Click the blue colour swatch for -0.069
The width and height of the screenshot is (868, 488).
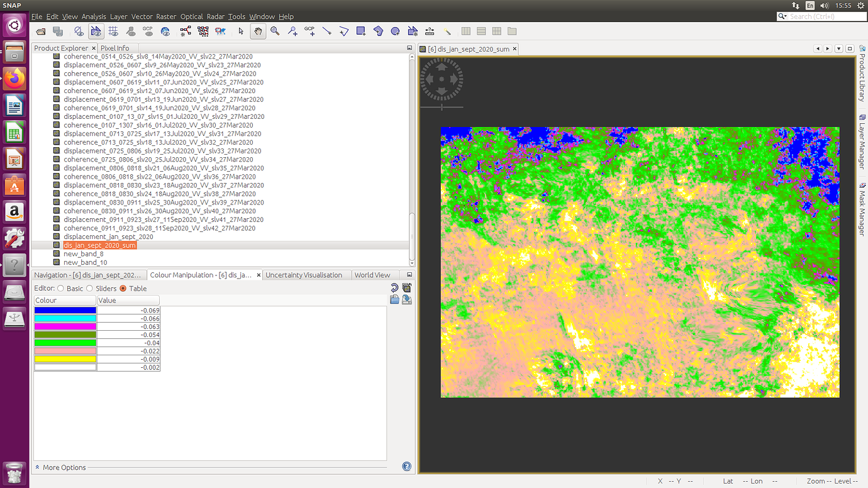pyautogui.click(x=65, y=310)
